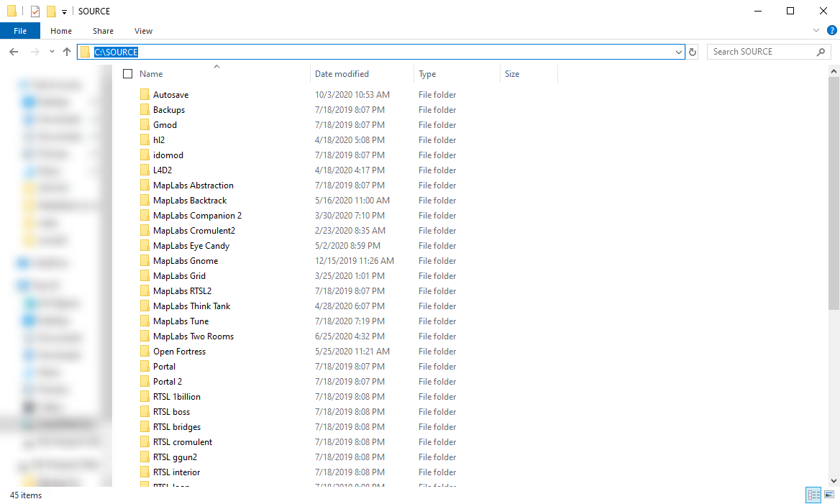This screenshot has width=840, height=504.
Task: Click the 12/15/2019 11:26 AM date cell
Action: [354, 261]
